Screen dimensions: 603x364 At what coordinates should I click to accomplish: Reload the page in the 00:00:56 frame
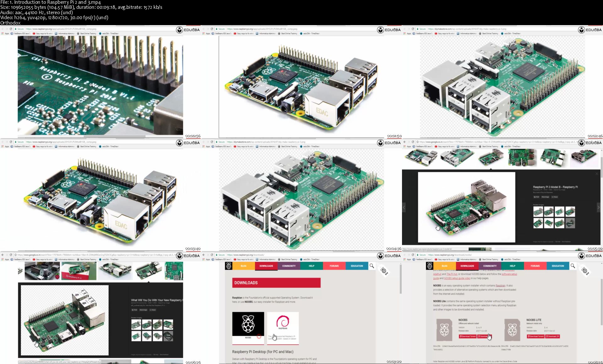[x=11, y=29]
